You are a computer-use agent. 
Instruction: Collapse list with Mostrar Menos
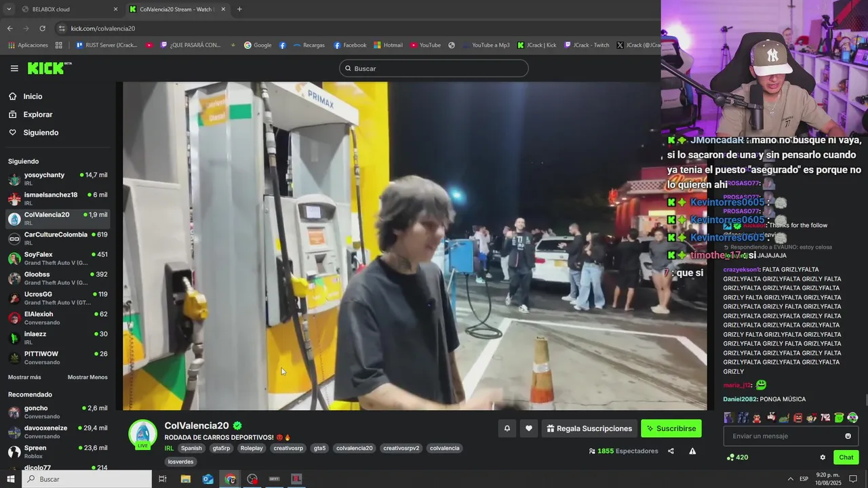(x=87, y=378)
